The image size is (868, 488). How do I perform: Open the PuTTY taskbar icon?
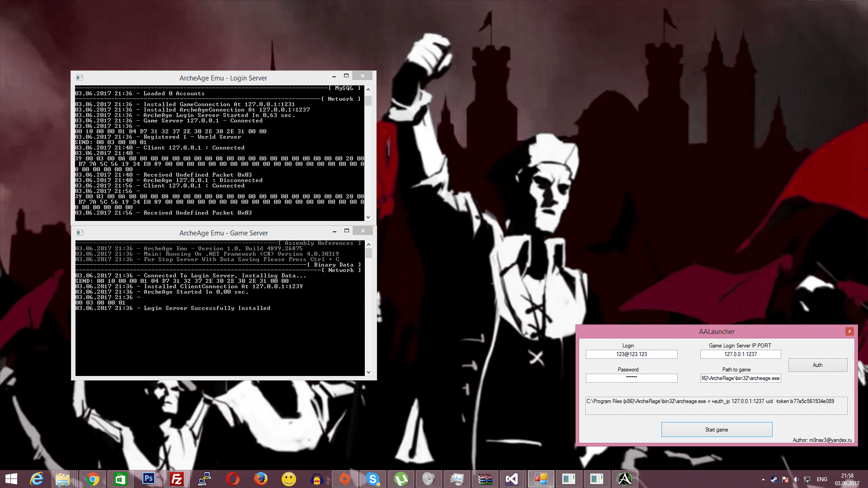tap(205, 479)
